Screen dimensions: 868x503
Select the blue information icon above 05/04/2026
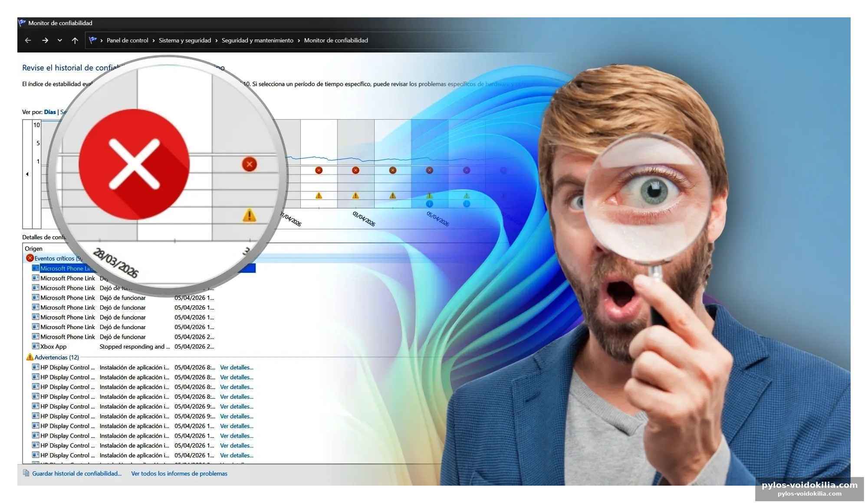click(429, 203)
